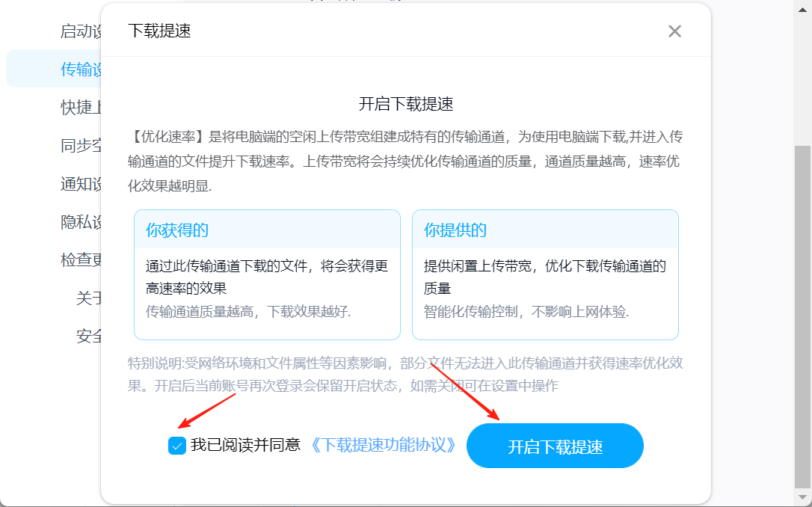
Task: Toggle the 我已阅读并同意 agreement checkbox
Action: point(177,446)
